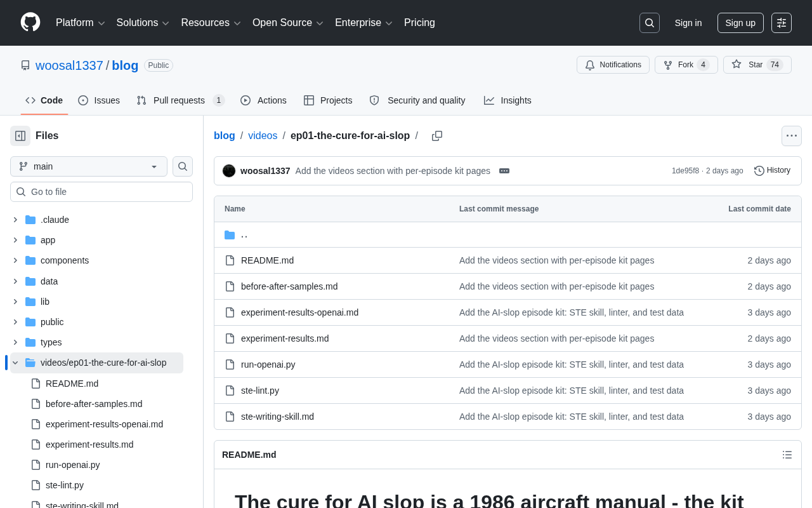Go to videos breadcrumb link
Screen dimensions: 812x508
click(263, 135)
